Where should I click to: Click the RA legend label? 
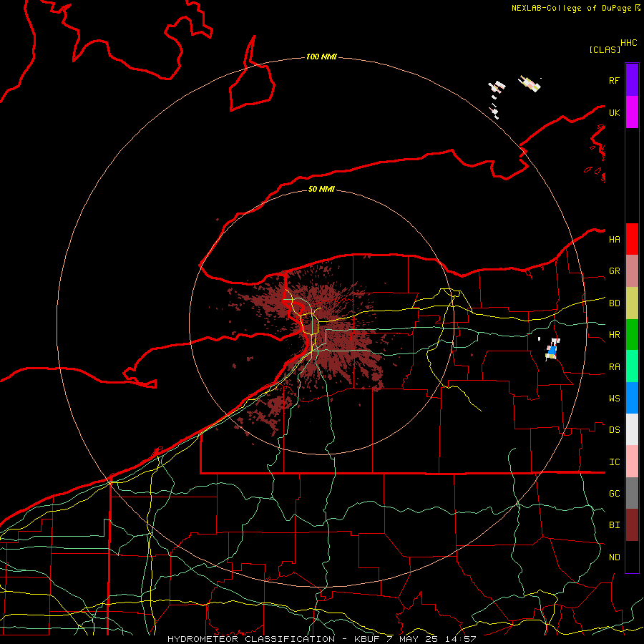pos(614,367)
